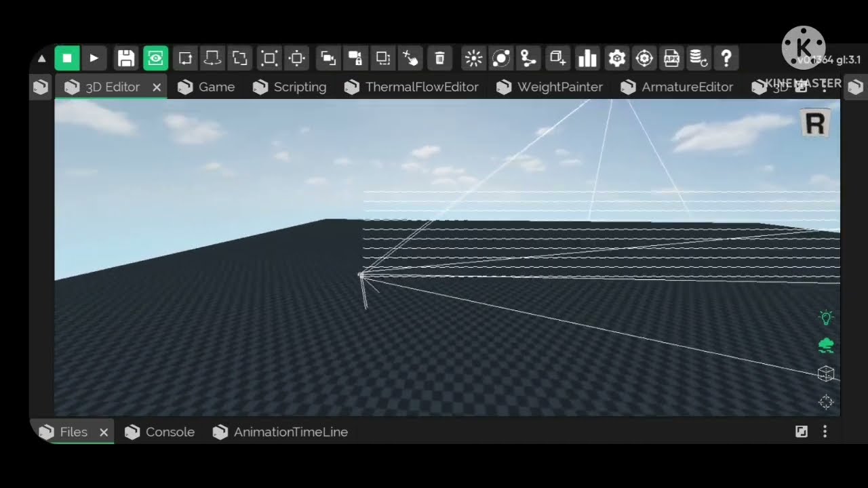Open the Scripting tab
Viewport: 868px width, 488px height.
(x=290, y=87)
